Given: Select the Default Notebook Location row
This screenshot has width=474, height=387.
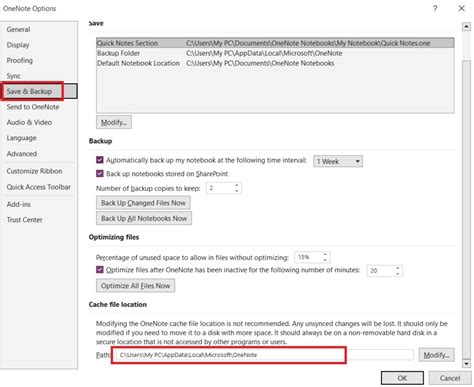Looking at the screenshot, I should [x=275, y=63].
